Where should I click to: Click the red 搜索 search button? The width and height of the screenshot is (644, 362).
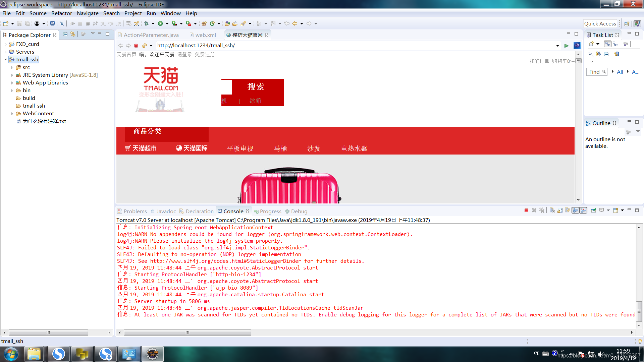click(256, 86)
